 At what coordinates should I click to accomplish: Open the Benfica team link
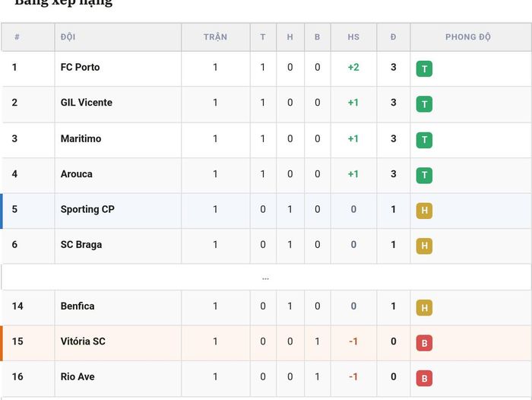(78, 306)
